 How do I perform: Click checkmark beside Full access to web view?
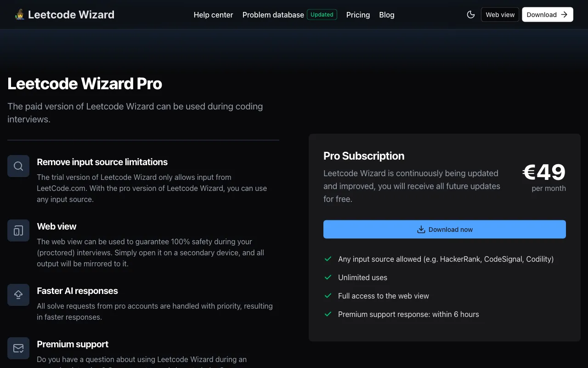point(328,296)
